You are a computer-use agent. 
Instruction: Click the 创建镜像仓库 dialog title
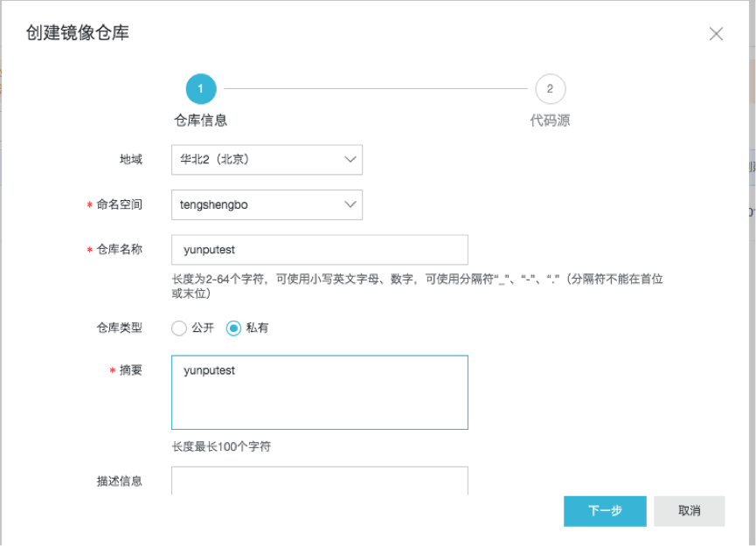(x=78, y=33)
